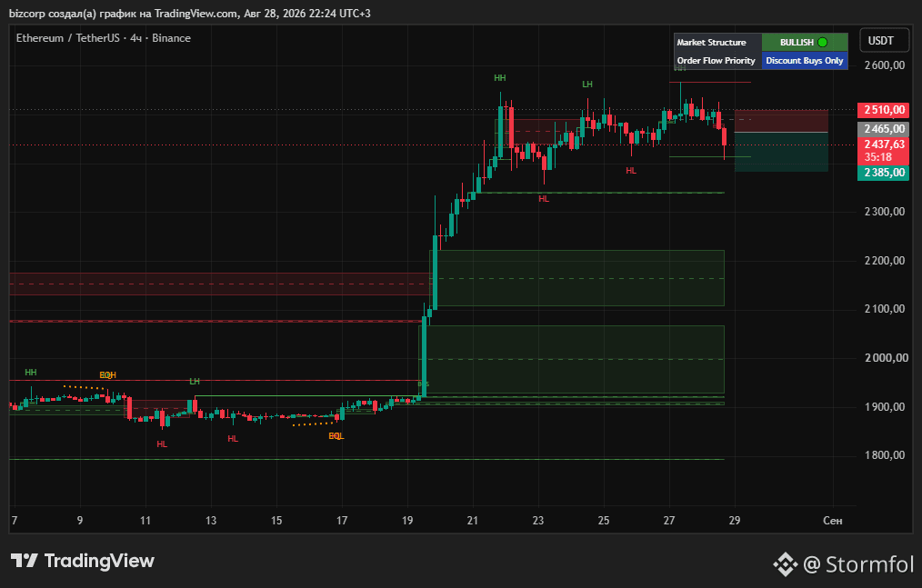Click date 23 on the time axis
The width and height of the screenshot is (922, 588).
pyautogui.click(x=538, y=521)
